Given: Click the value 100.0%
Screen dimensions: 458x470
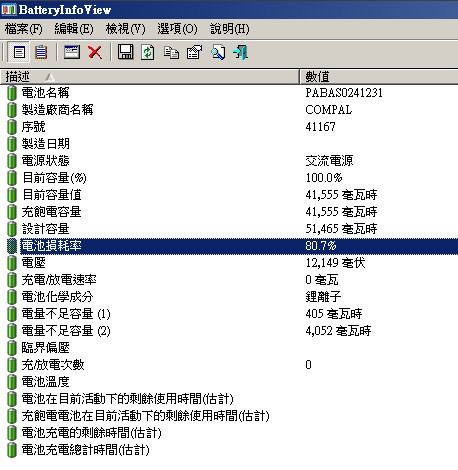Looking at the screenshot, I should pos(324,178).
